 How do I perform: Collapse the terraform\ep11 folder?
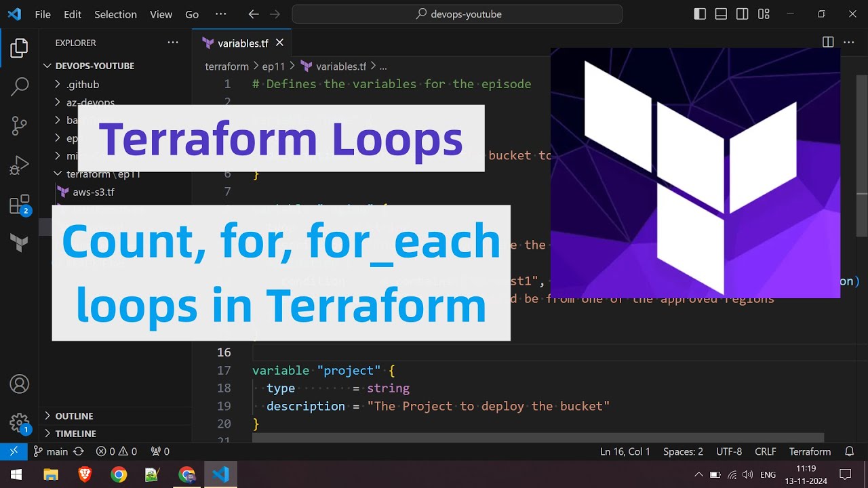(x=115, y=174)
